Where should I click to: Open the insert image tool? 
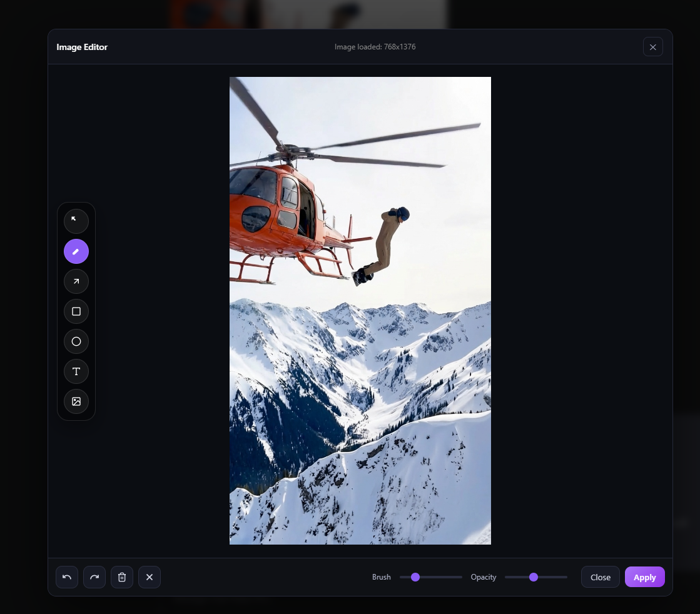tap(76, 401)
